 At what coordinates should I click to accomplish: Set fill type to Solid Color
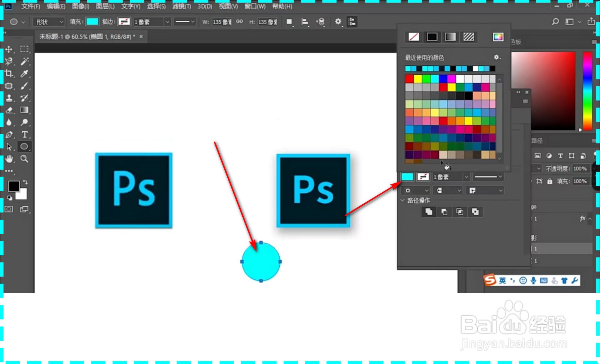point(432,37)
